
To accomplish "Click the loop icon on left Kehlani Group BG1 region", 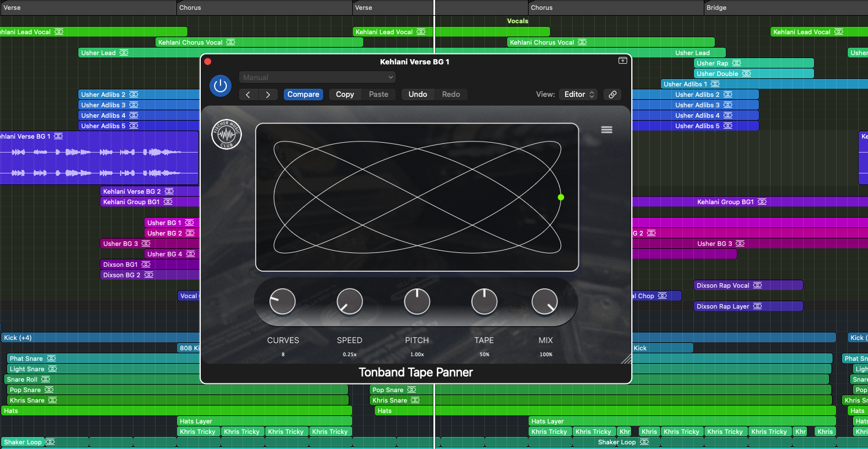I will [x=168, y=202].
